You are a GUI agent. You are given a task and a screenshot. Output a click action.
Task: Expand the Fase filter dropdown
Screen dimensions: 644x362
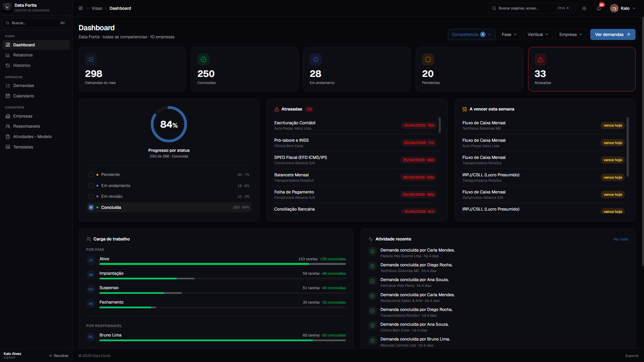click(x=509, y=35)
